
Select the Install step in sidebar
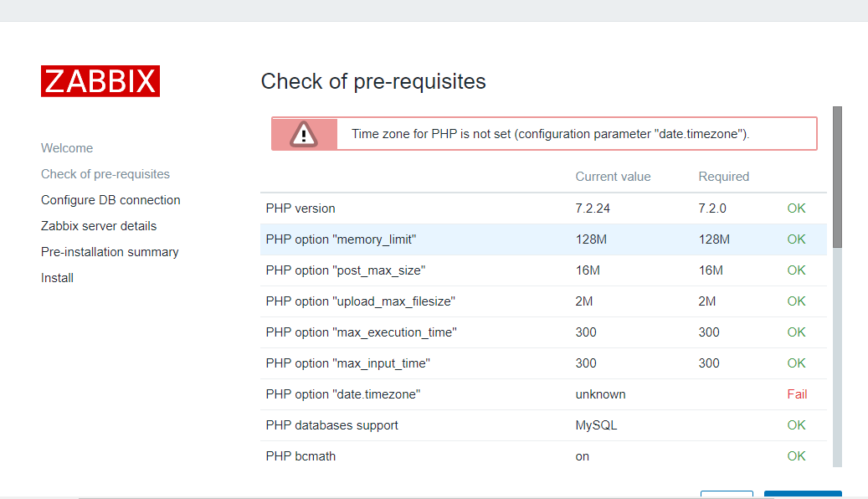pyautogui.click(x=57, y=277)
